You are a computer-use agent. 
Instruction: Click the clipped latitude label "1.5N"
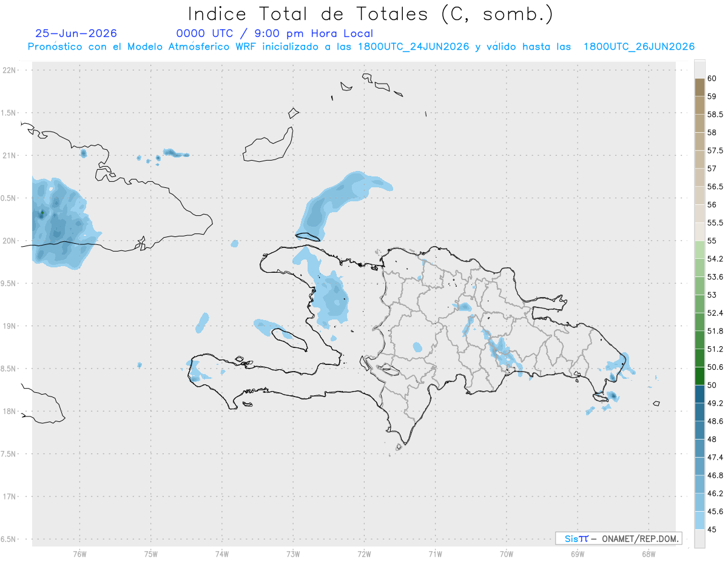pos(9,113)
